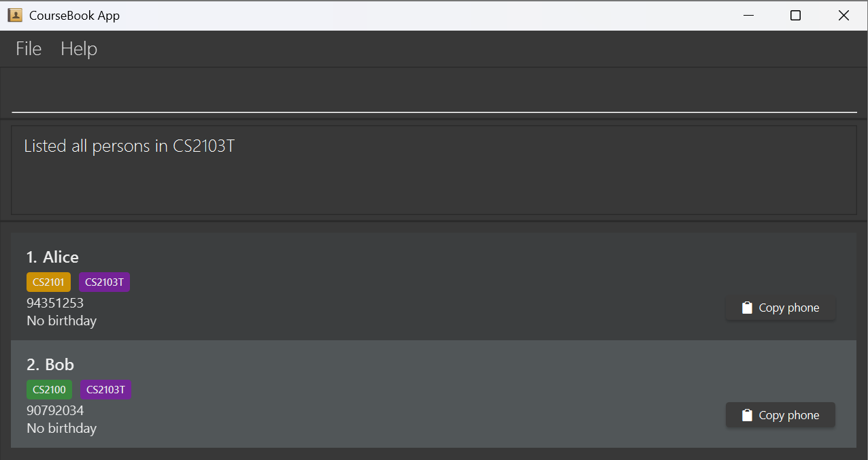Open the File menu
868x460 pixels.
tap(28, 48)
